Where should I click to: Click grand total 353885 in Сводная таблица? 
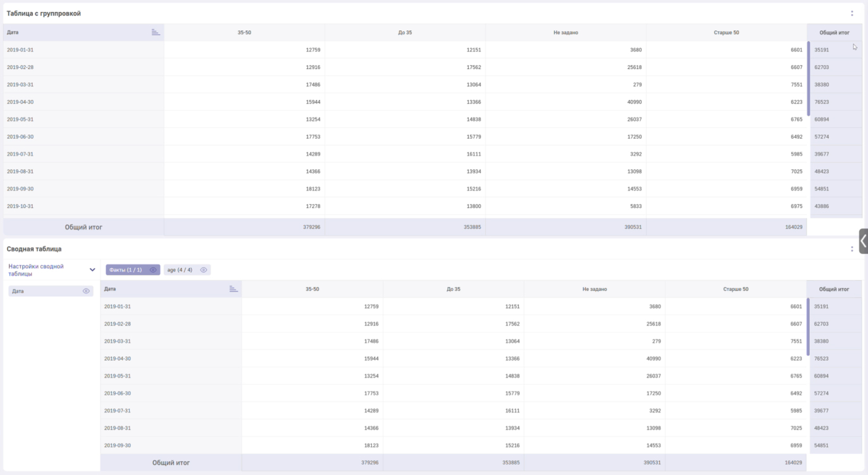pos(454,463)
